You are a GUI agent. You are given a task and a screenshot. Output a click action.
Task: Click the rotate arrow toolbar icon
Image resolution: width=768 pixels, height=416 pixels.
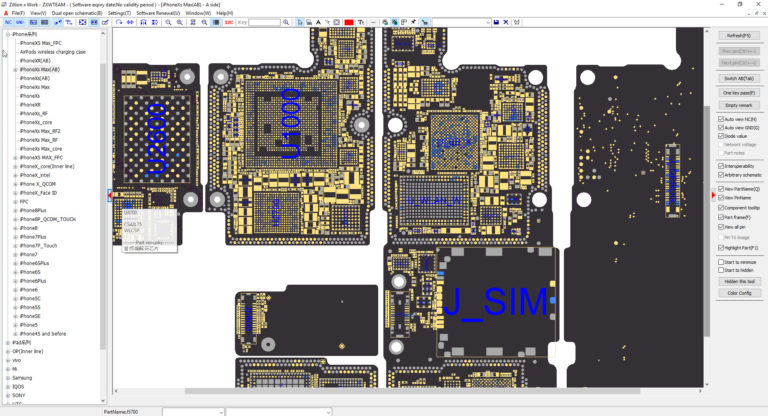pos(119,22)
